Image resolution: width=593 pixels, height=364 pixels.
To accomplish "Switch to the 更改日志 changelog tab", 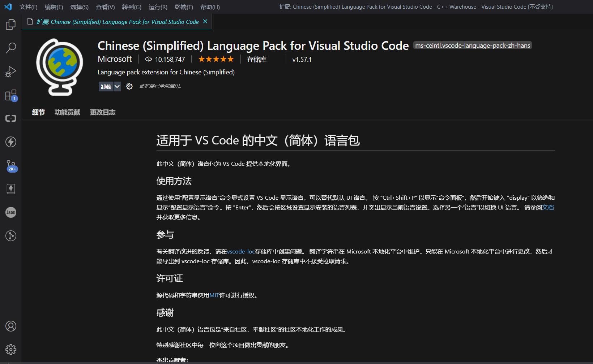I will coord(103,112).
